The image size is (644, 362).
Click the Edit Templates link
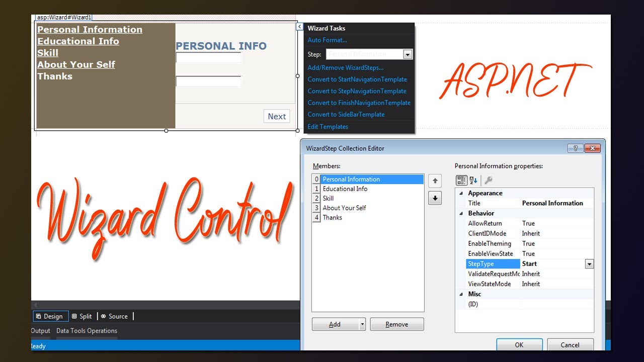point(328,127)
